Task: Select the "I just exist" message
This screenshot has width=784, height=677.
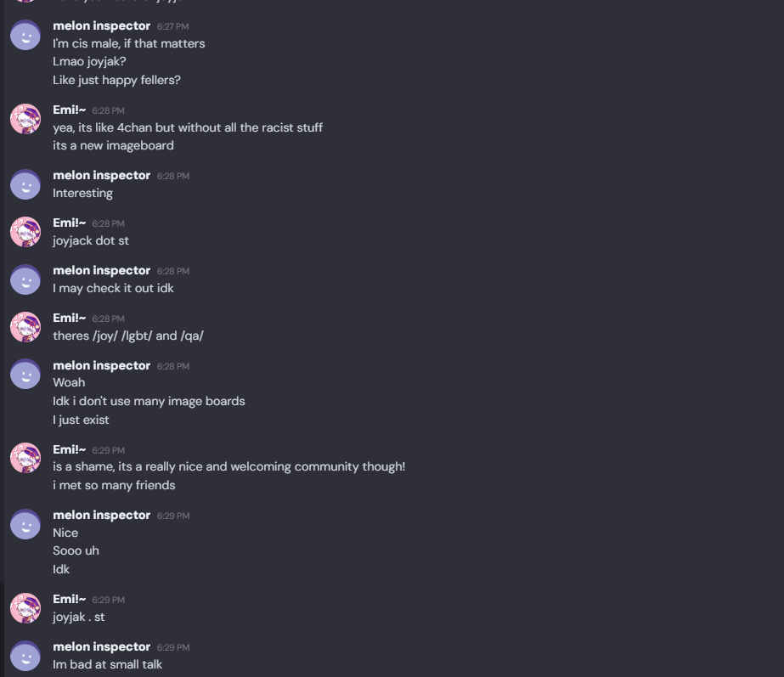Action: pyautogui.click(x=81, y=420)
